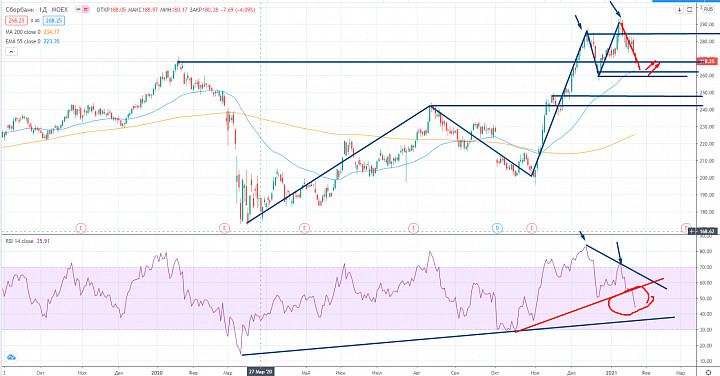Click the TradingView cloud logo icon

pyautogui.click(x=11, y=357)
